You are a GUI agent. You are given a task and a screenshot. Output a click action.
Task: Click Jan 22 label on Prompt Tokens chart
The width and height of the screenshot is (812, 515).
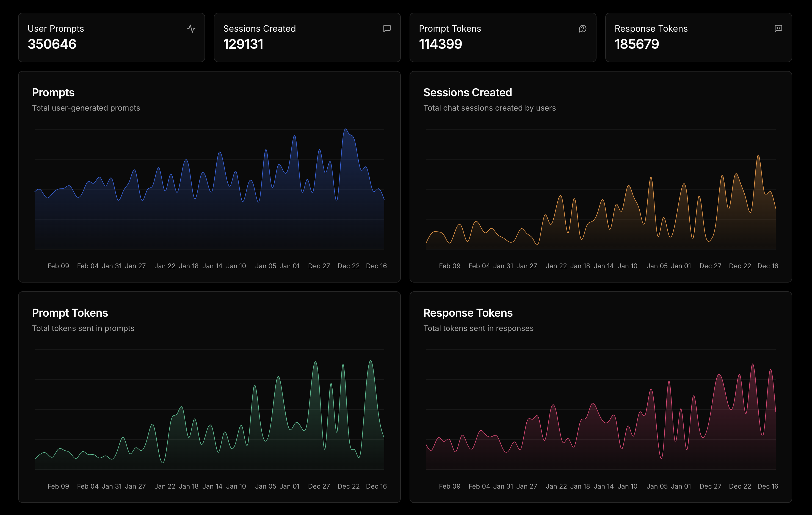165,486
